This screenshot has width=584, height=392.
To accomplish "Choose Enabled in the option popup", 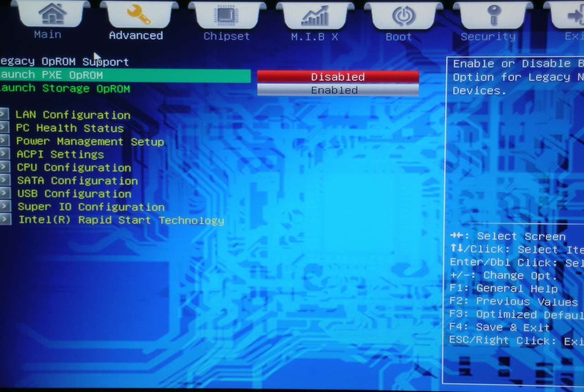I will [x=338, y=90].
